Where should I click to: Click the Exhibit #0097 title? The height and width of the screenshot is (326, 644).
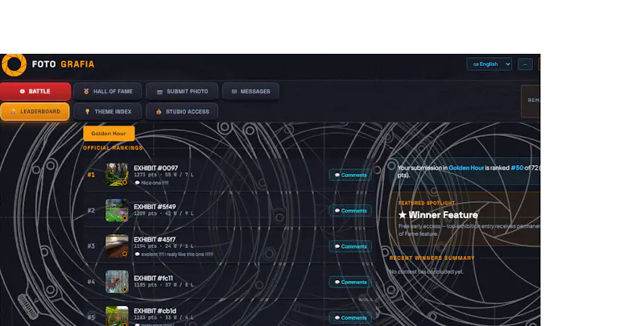[x=155, y=168]
